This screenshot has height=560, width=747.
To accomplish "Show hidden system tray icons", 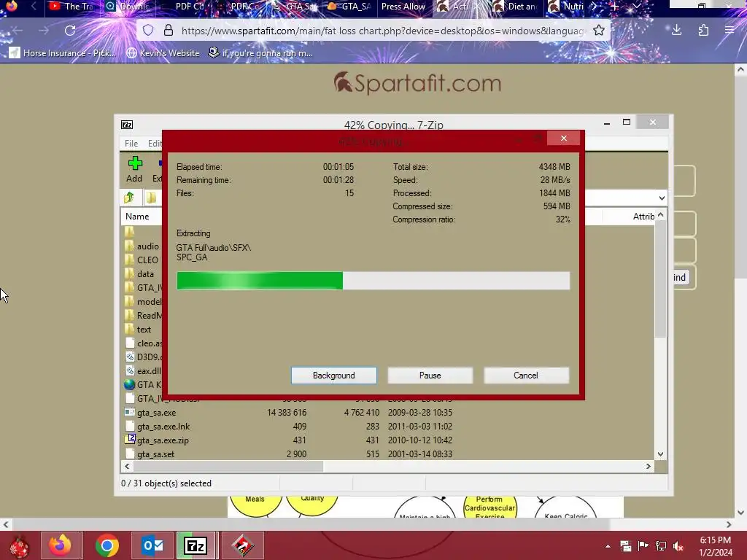I will (x=608, y=546).
